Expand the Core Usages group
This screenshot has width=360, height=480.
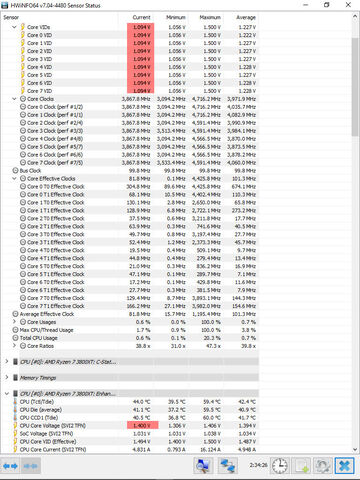pyautogui.click(x=14, y=322)
